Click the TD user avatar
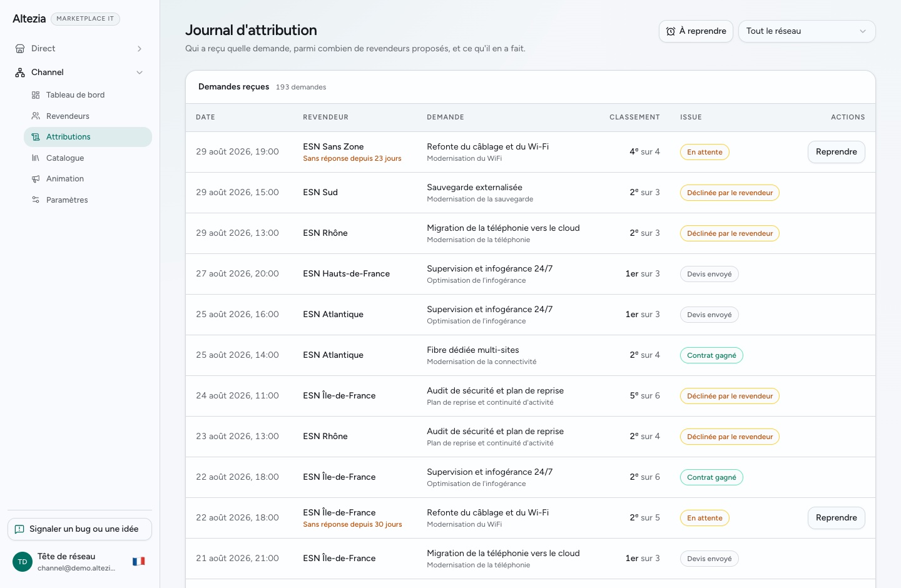Viewport: 901px width, 588px height. point(23,562)
